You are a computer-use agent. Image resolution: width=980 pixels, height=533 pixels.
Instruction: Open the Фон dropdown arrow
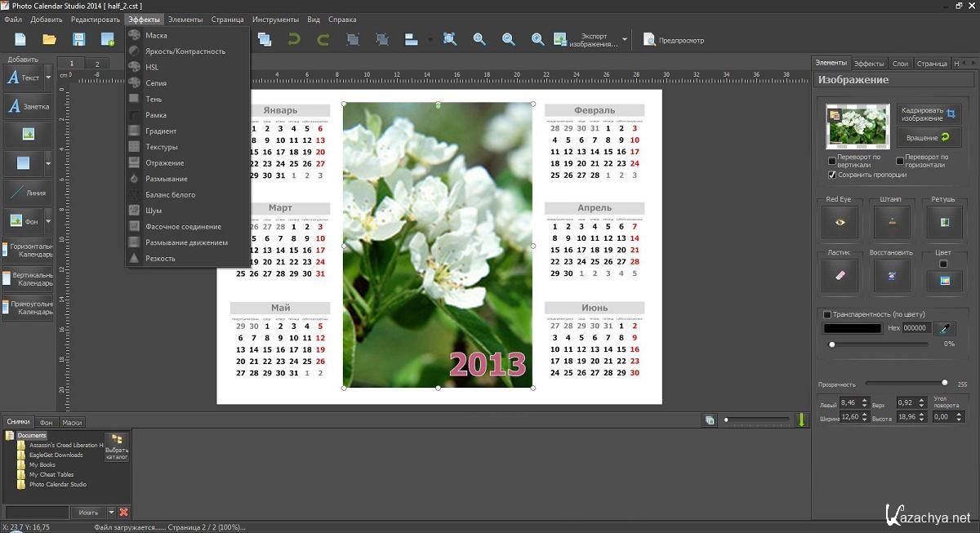48,221
